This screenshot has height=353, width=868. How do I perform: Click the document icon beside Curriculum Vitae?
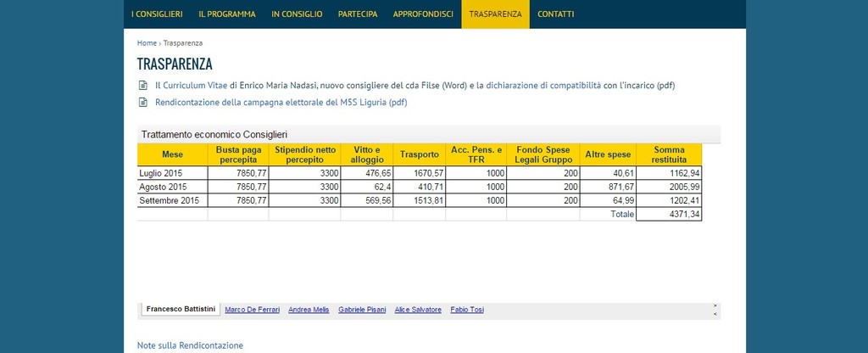pos(142,86)
